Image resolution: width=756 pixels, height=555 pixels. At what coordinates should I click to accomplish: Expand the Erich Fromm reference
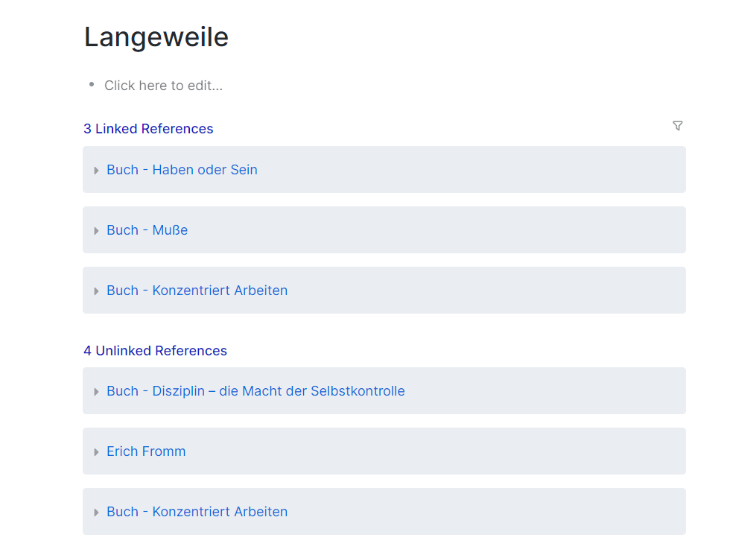tap(97, 452)
